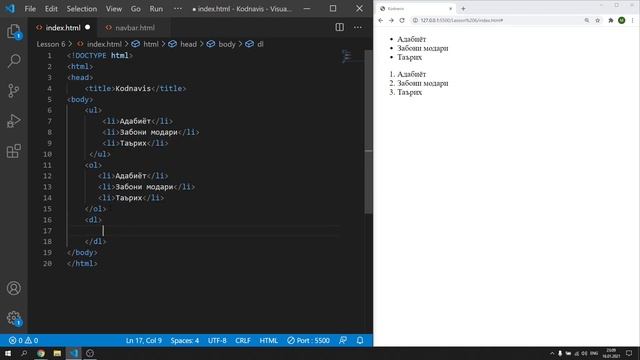Click the feedback icon in status bar

pos(343,340)
